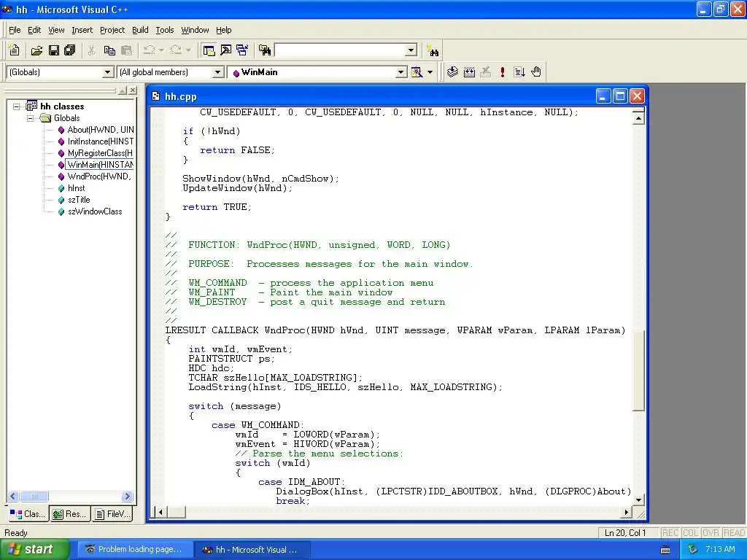This screenshot has width=747, height=560.
Task: Expand the Find combo box dropdown
Action: [411, 50]
